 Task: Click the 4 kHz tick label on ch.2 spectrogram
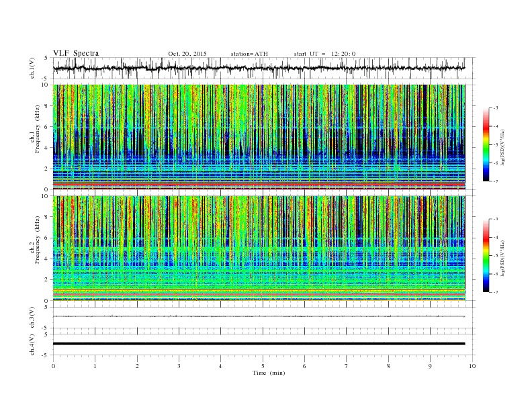tap(47, 259)
